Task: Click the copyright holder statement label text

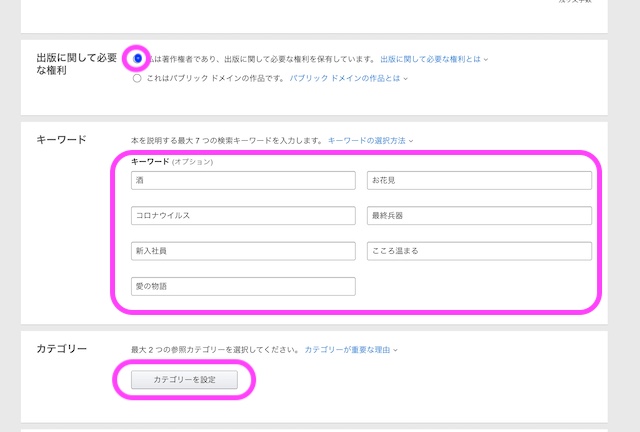Action: [x=262, y=59]
